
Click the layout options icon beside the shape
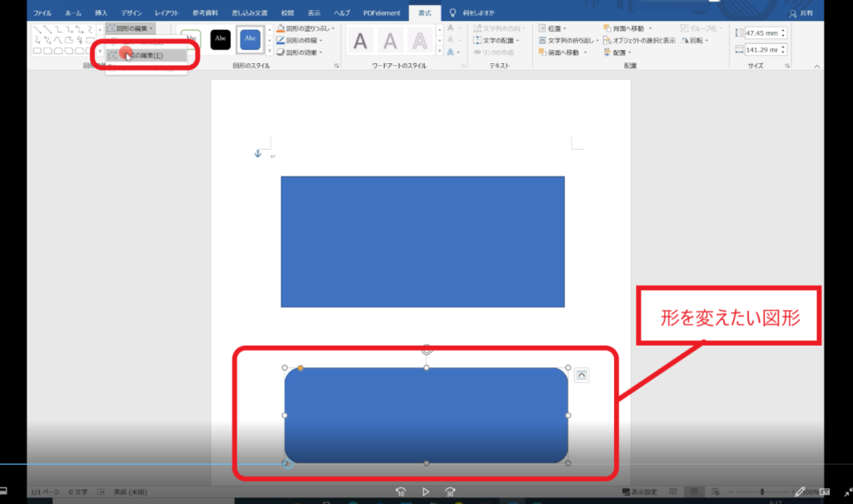coord(581,375)
